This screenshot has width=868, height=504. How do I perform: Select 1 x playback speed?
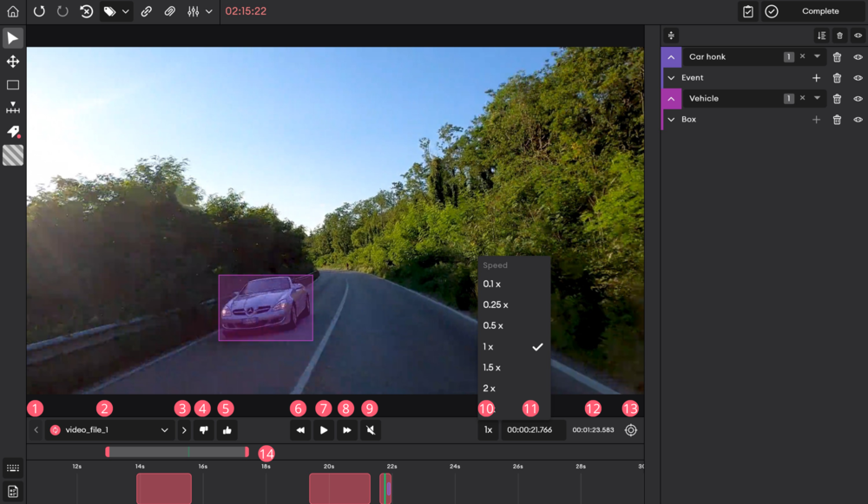[514, 347]
